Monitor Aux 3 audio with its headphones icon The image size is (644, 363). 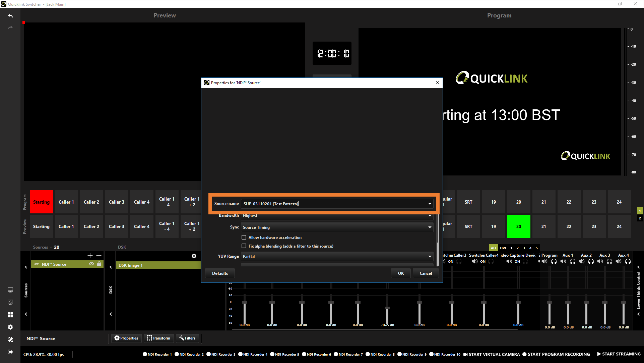pos(609,261)
